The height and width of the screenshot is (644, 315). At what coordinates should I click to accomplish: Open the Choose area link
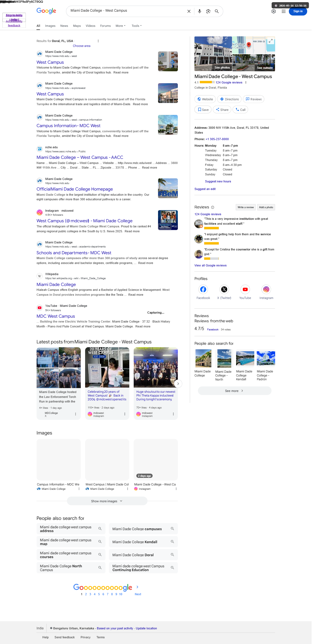pyautogui.click(x=82, y=46)
